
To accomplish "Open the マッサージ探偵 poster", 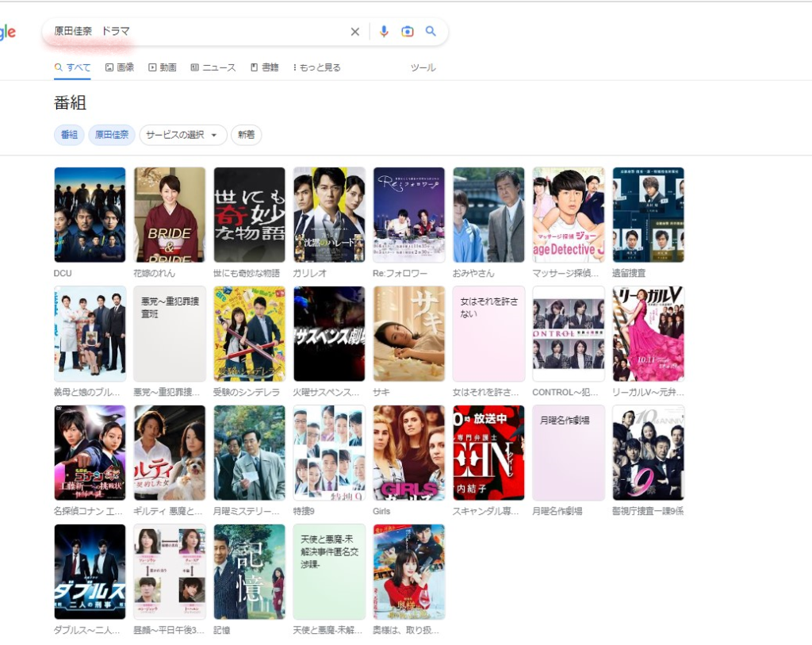I will coord(569,214).
